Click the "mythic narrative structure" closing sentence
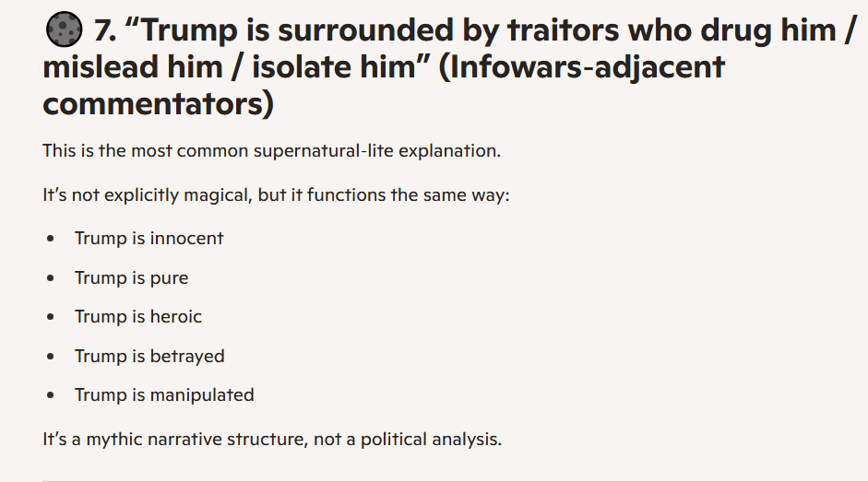 (272, 439)
